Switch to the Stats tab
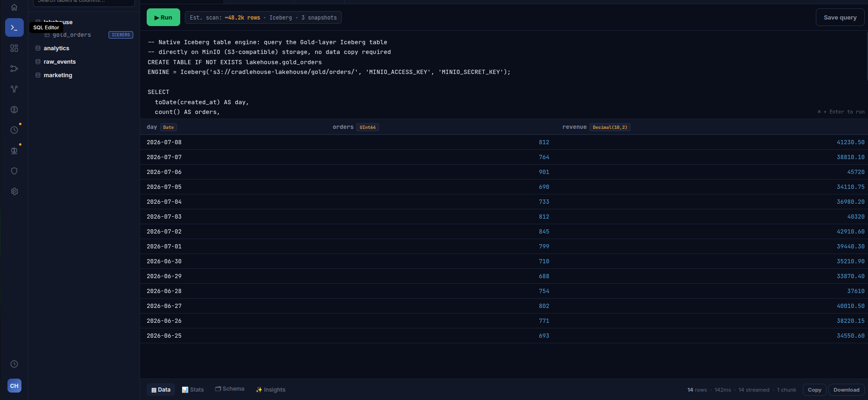 [193, 390]
